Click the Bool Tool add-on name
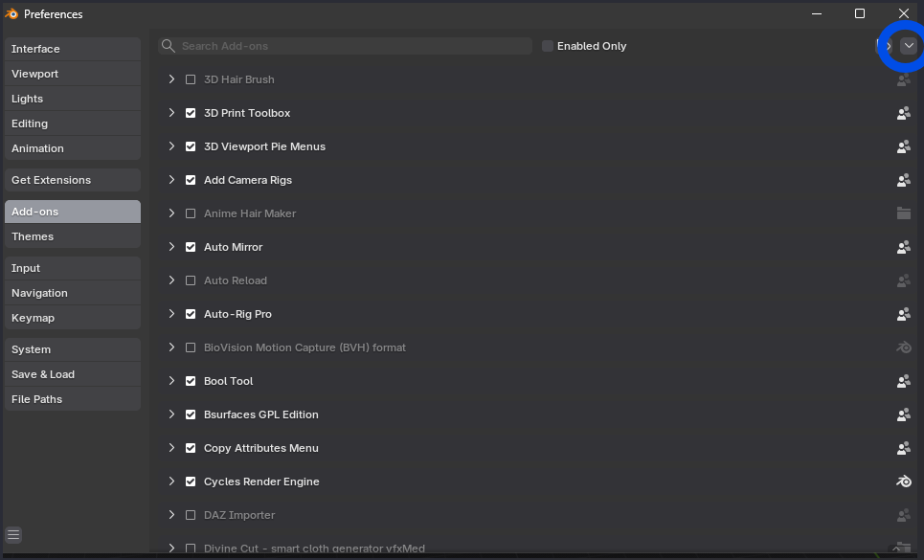This screenshot has width=924, height=560. point(228,381)
